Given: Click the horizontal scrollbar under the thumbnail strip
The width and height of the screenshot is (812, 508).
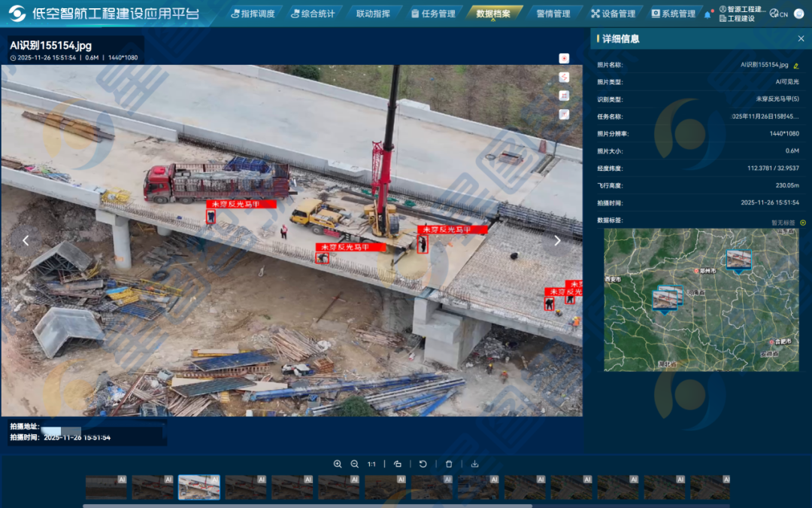Looking at the screenshot, I should [301, 505].
